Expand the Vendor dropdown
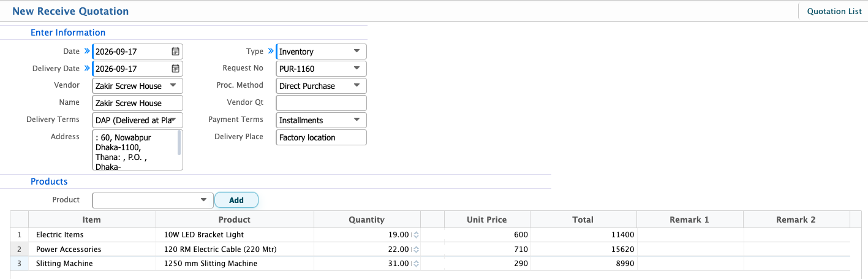 [x=173, y=86]
